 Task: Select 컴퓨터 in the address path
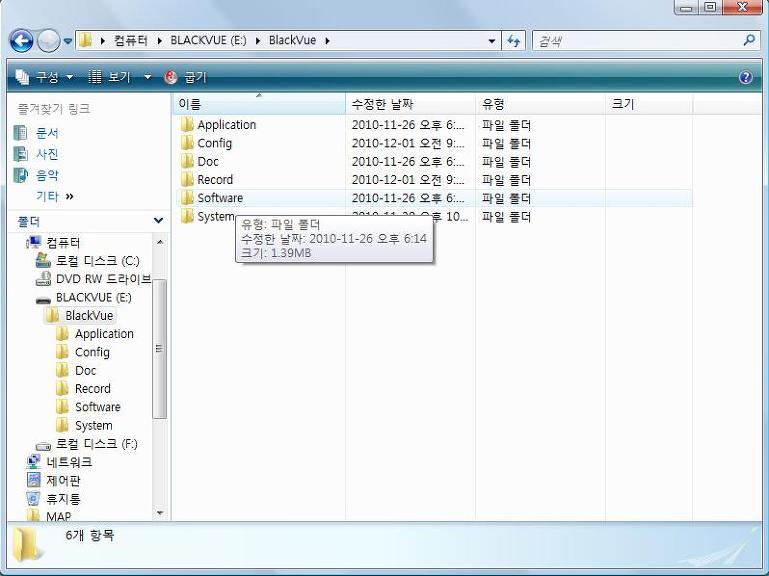[x=130, y=40]
